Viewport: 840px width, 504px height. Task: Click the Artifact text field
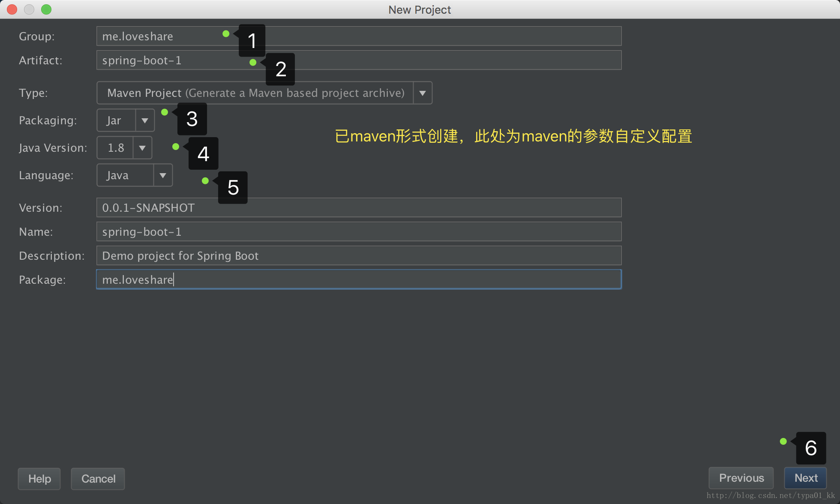click(429, 60)
